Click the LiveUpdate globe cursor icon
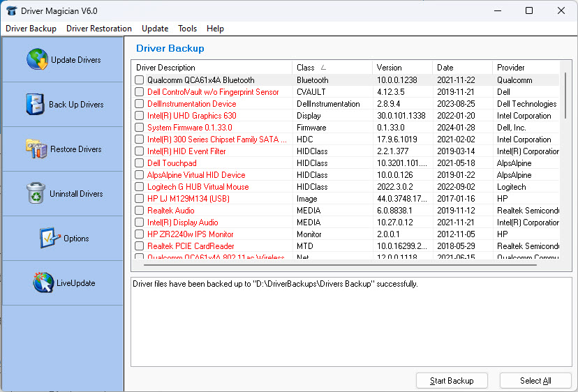Image resolution: width=578 pixels, height=392 pixels. coord(43,282)
